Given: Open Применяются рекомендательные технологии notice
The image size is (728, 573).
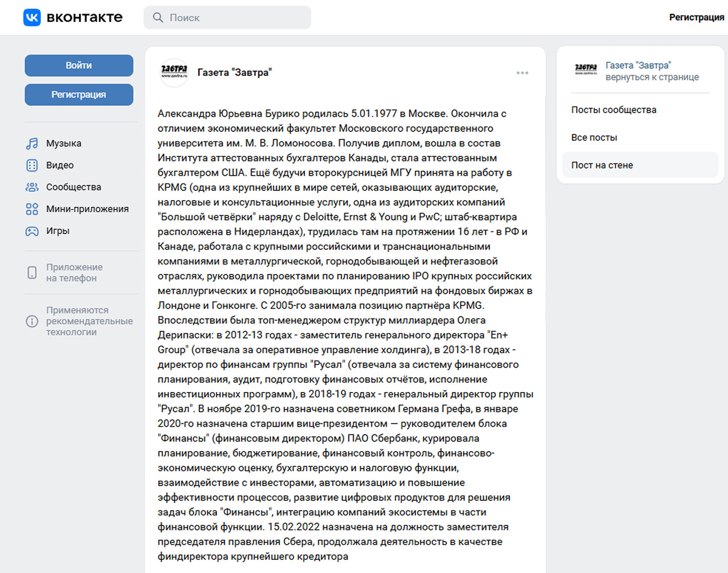Looking at the screenshot, I should click(x=89, y=321).
